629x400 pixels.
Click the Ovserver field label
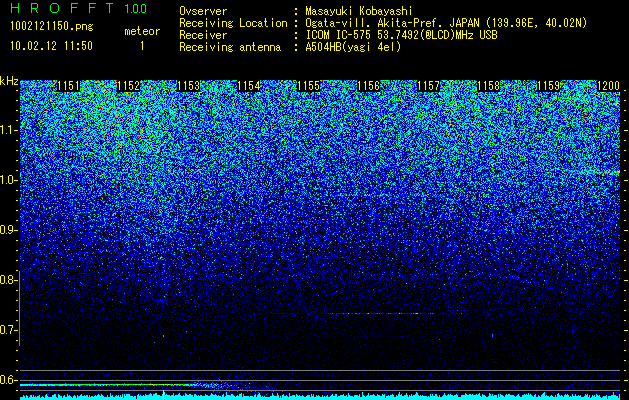[x=203, y=11]
